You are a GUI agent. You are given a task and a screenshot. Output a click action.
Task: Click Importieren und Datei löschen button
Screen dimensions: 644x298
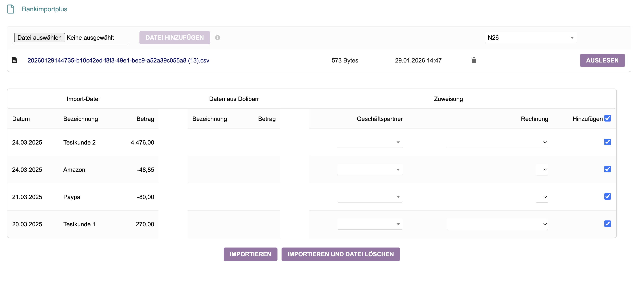[340, 254]
